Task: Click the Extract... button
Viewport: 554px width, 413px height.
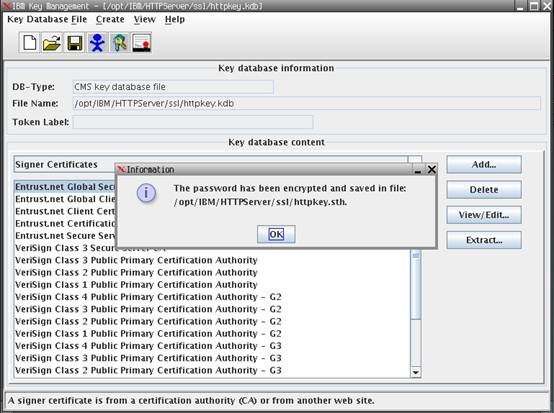Action: [x=484, y=240]
